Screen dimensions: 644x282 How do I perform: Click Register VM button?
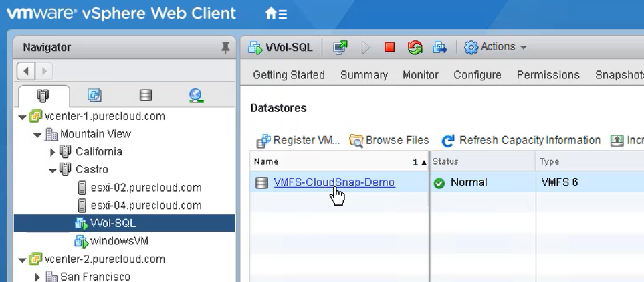coord(298,141)
